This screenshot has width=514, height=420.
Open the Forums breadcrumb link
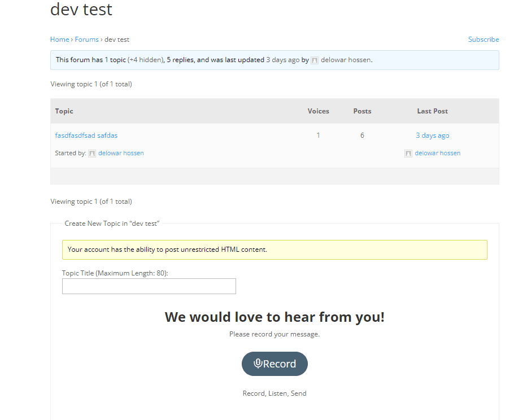(x=86, y=40)
